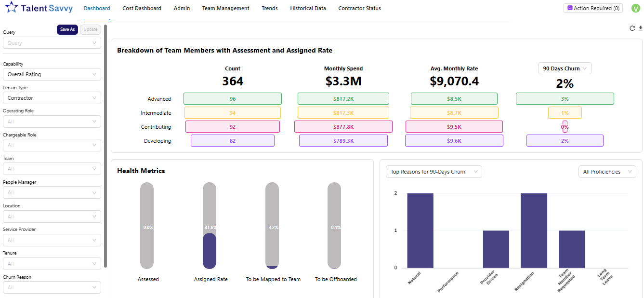Open the Churn Reason filter selector

[x=52, y=287]
